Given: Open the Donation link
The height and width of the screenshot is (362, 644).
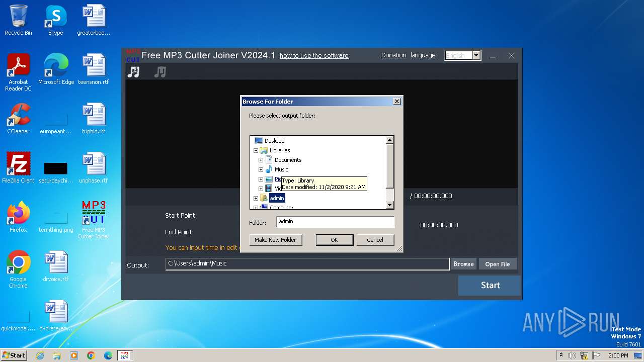Looking at the screenshot, I should coord(393,55).
